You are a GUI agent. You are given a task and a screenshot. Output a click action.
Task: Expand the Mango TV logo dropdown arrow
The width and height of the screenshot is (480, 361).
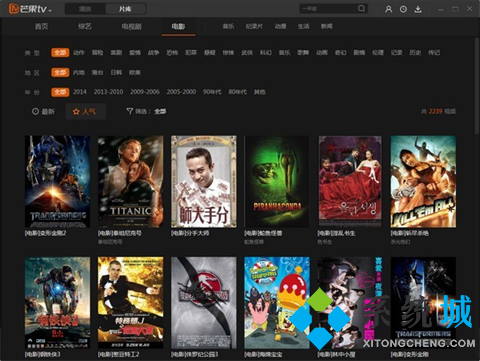50,10
